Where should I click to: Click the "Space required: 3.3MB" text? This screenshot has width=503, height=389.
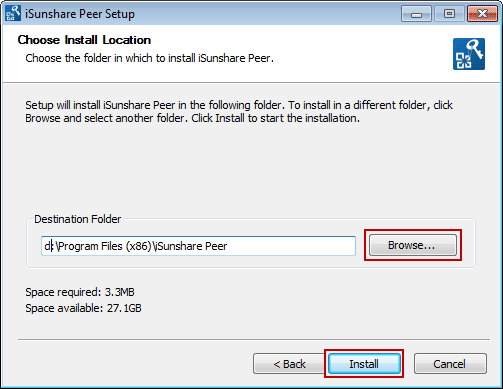[80, 292]
